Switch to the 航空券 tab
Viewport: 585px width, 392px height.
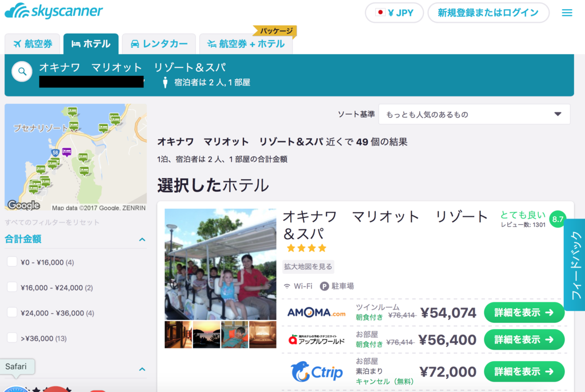pos(33,44)
